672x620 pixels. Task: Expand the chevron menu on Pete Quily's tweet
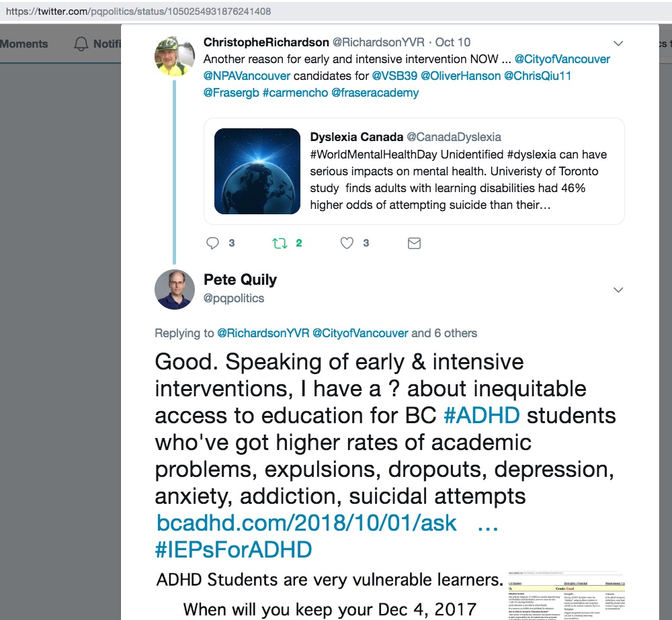pos(618,290)
